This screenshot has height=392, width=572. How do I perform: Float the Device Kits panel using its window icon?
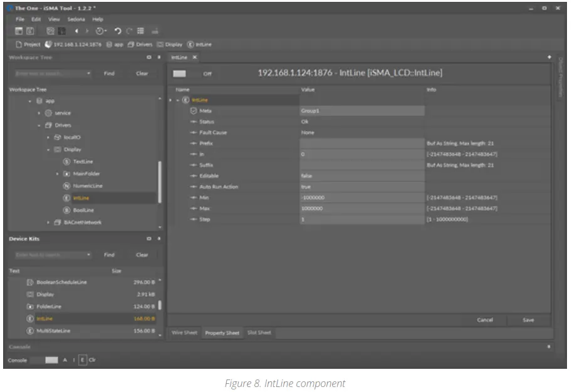tap(149, 239)
